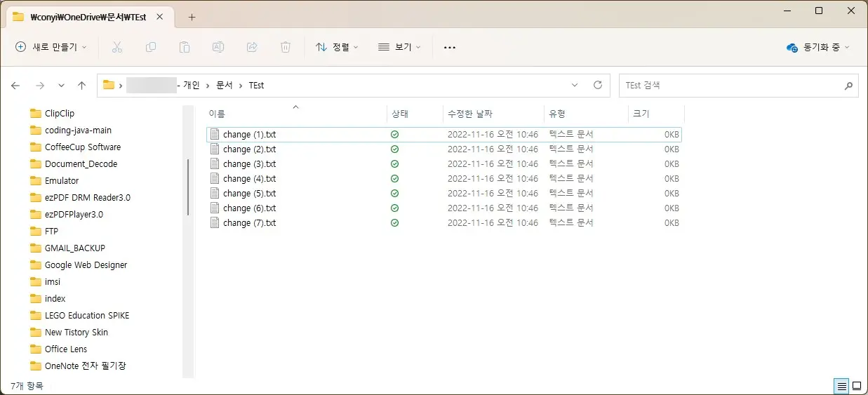The height and width of the screenshot is (395, 868).
Task: Open coding-java-main folder in sidebar
Action: click(x=78, y=130)
